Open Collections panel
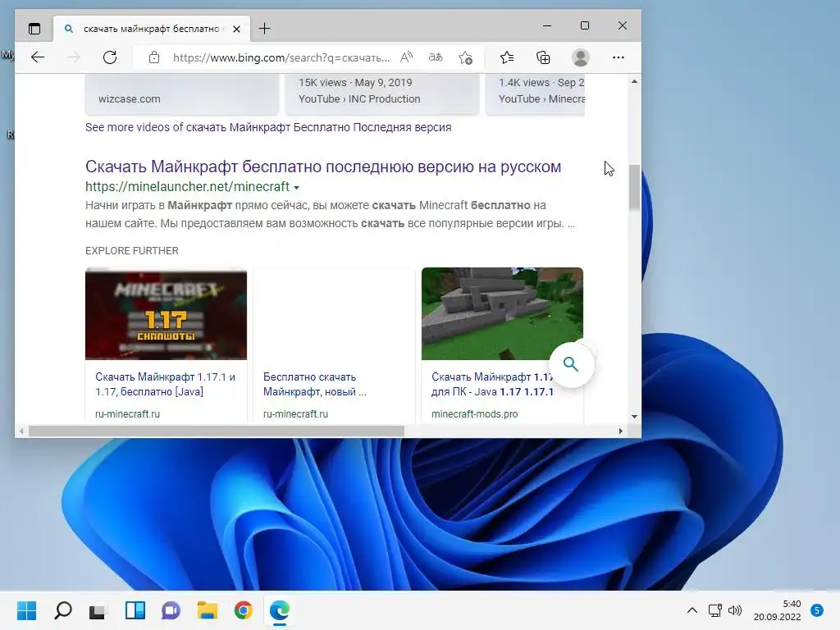 pos(543,57)
